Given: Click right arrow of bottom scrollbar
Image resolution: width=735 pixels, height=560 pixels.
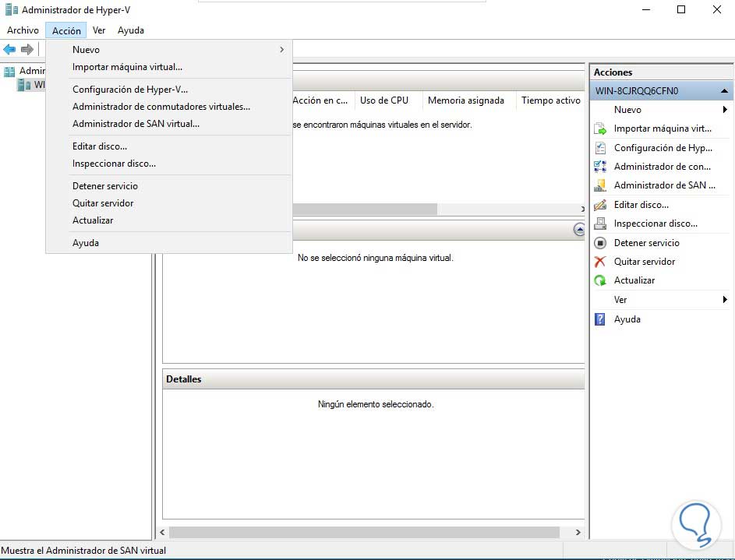Looking at the screenshot, I should click(578, 533).
